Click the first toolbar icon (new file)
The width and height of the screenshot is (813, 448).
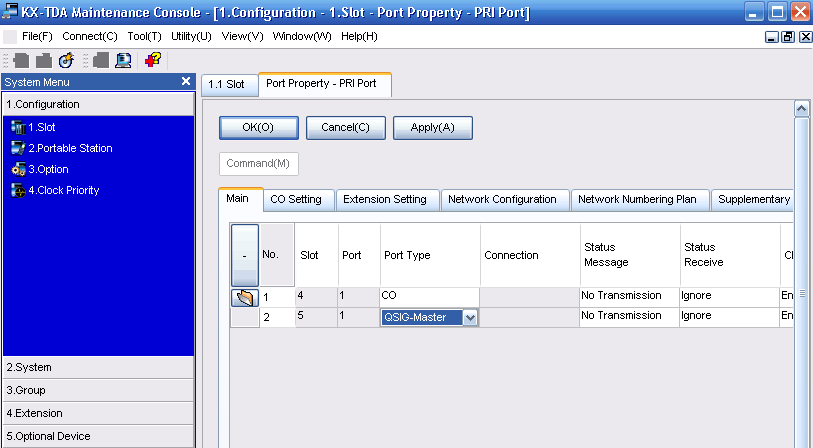21,61
